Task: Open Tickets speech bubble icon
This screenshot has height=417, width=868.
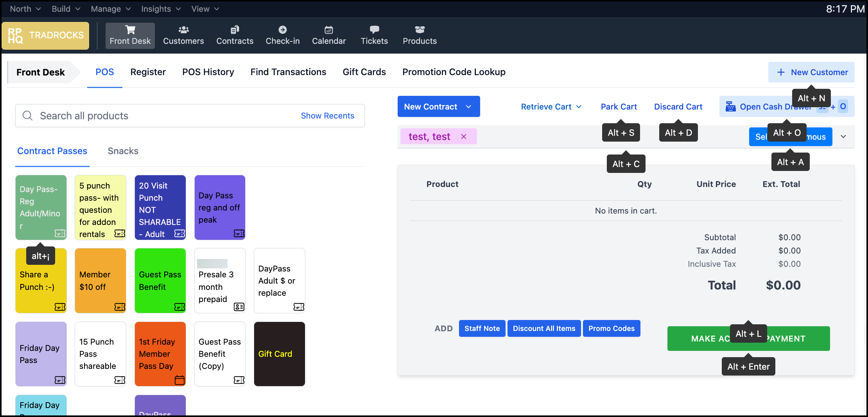Action: pyautogui.click(x=374, y=30)
